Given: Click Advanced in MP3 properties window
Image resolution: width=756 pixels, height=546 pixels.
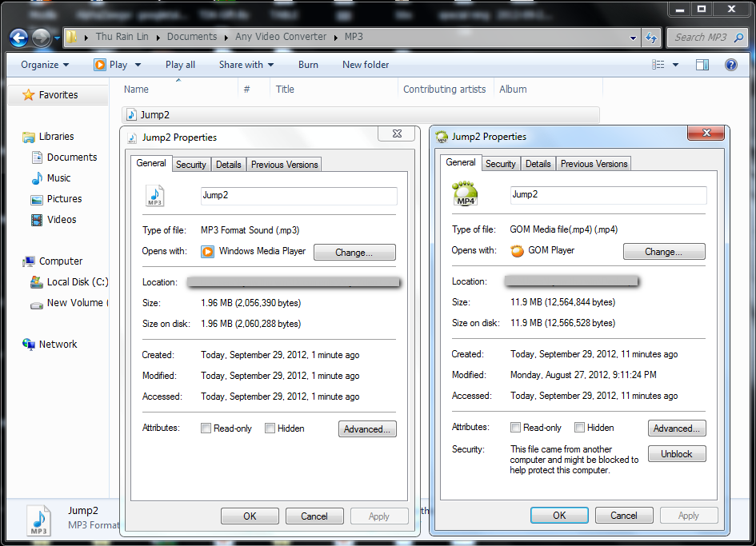Looking at the screenshot, I should point(367,429).
